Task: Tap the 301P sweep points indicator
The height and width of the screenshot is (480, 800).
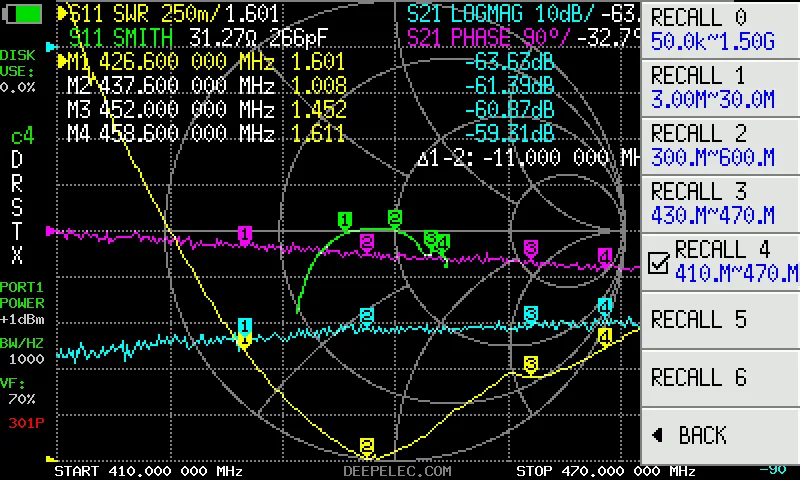Action: (26, 423)
